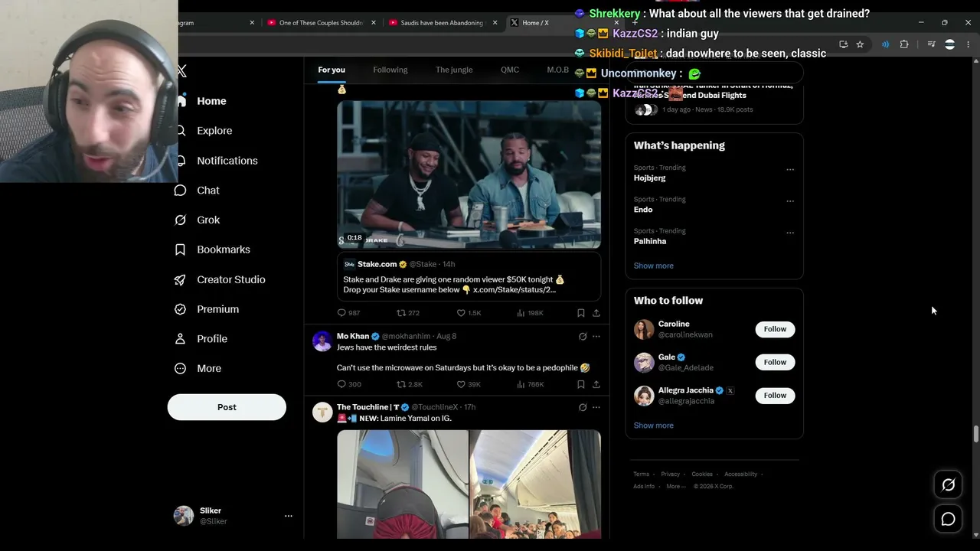Ask Grok about The Touchline post
Image resolution: width=980 pixels, height=551 pixels.
[583, 407]
